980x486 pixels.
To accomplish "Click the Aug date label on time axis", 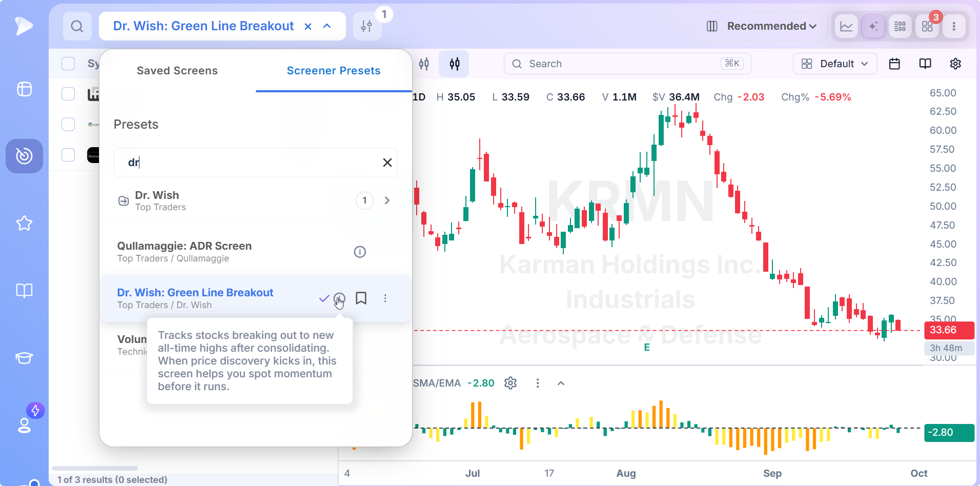I will coord(626,474).
